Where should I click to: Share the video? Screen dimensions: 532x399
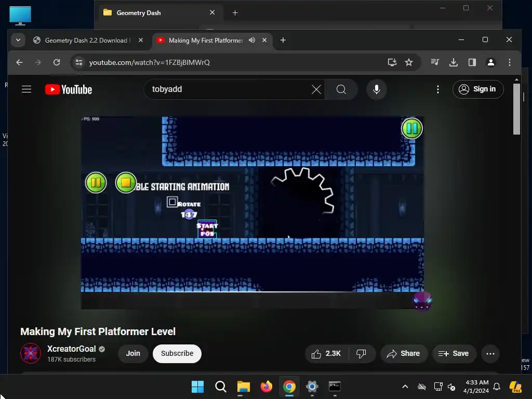(404, 353)
